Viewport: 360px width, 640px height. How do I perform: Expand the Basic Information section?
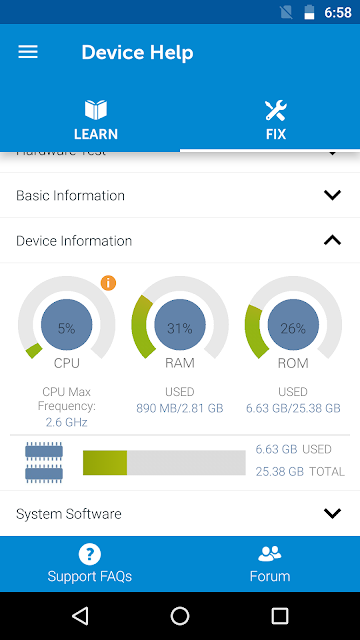pos(180,195)
